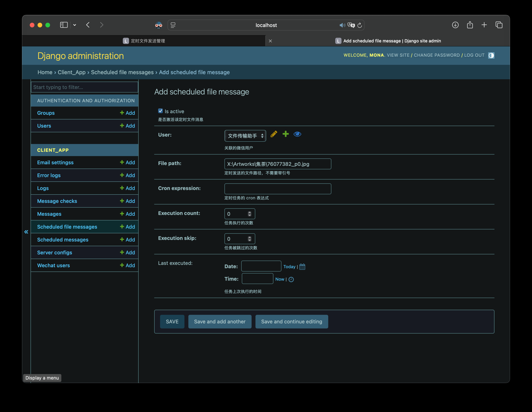Uncheck the Is active checkbox
The image size is (532, 412).
coord(160,111)
